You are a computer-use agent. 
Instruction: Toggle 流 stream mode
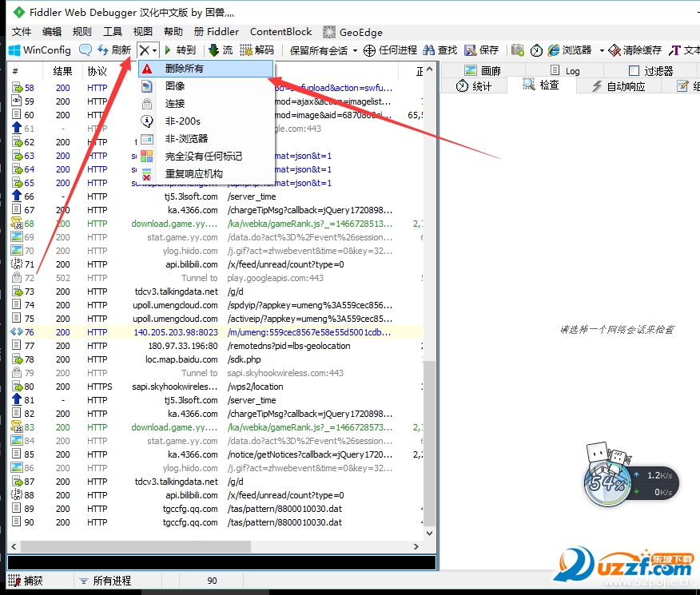click(221, 50)
